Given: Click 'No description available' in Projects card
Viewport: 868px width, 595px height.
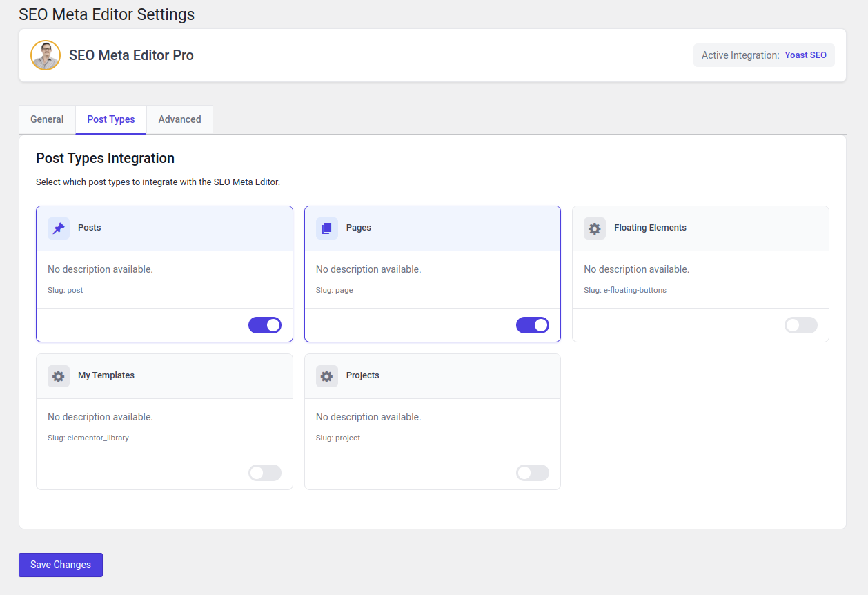Looking at the screenshot, I should tap(368, 417).
